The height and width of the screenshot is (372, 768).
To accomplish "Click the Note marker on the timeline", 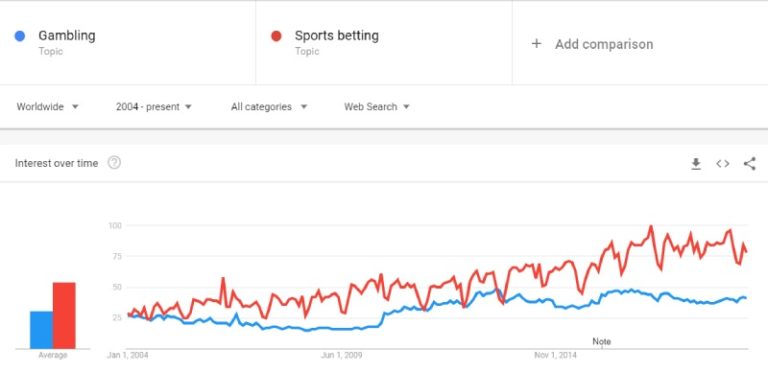I will coord(601,342).
